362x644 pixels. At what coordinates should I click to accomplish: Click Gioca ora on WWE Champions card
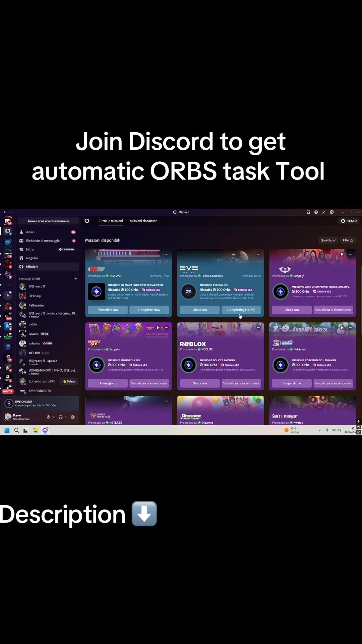292,310
